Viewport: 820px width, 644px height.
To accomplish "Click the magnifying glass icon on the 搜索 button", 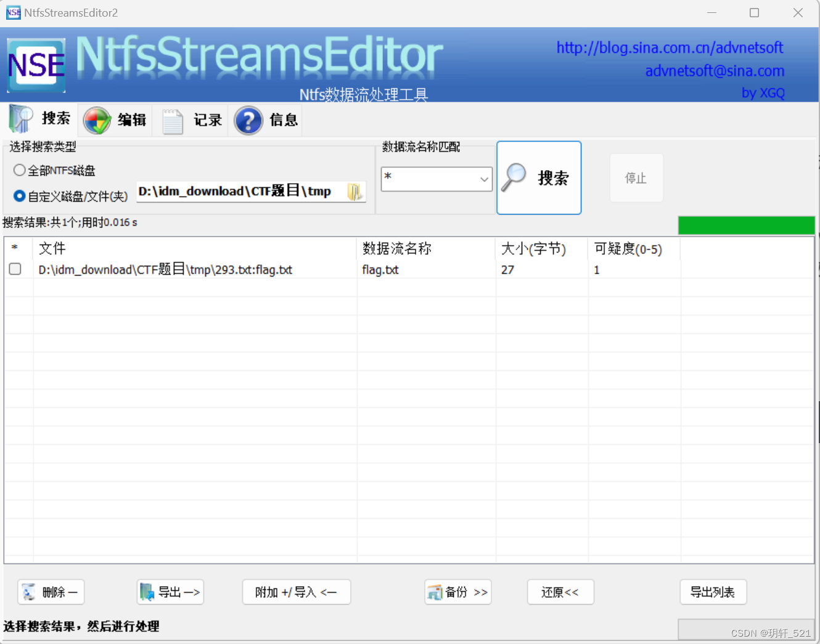I will [514, 177].
